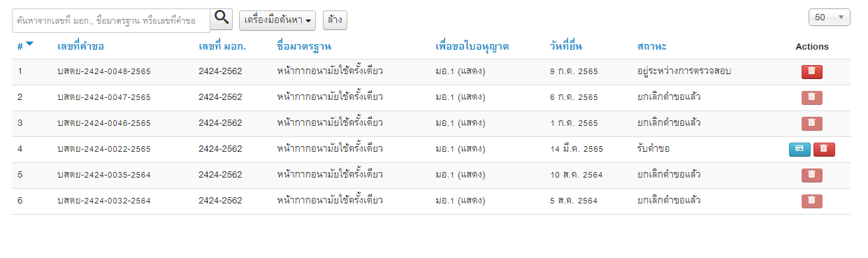
Task: Click trash icon for บสตย-2424-0035-2564
Action: coord(811,175)
